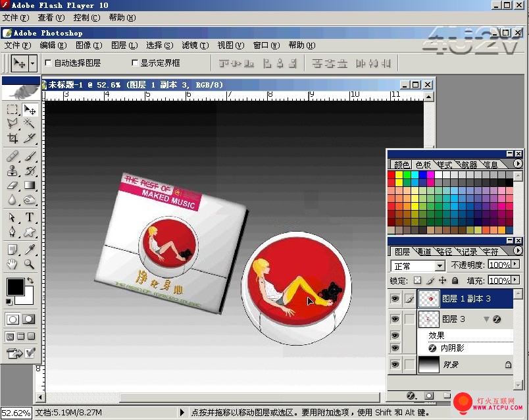Image resolution: width=529 pixels, height=420 pixels.
Task: Select the Magic Wand tool
Action: click(x=30, y=123)
